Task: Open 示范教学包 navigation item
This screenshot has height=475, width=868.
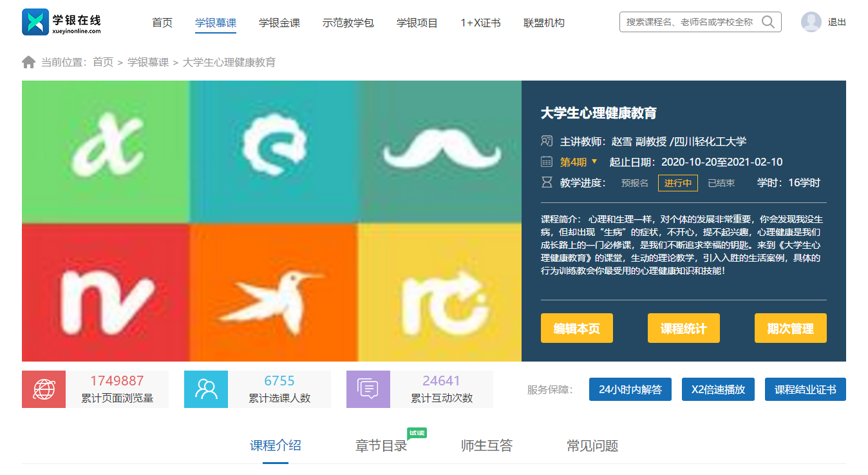Action: tap(348, 23)
